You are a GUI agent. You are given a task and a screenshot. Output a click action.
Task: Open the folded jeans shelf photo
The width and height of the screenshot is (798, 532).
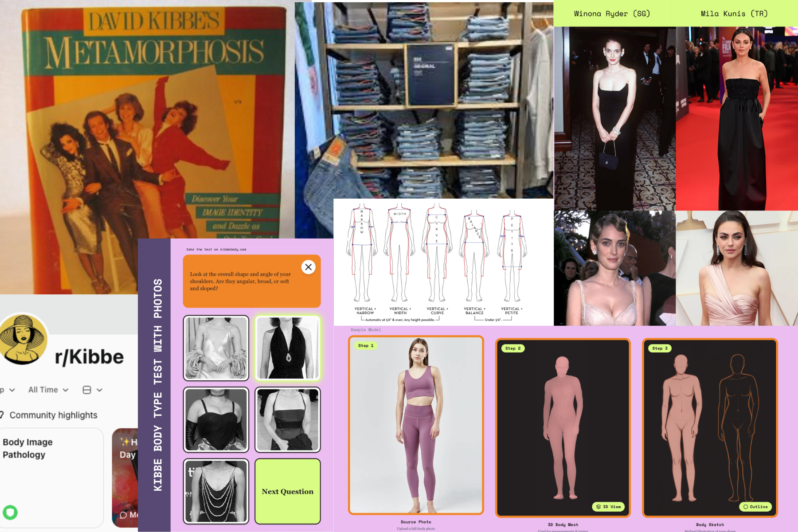pyautogui.click(x=424, y=100)
